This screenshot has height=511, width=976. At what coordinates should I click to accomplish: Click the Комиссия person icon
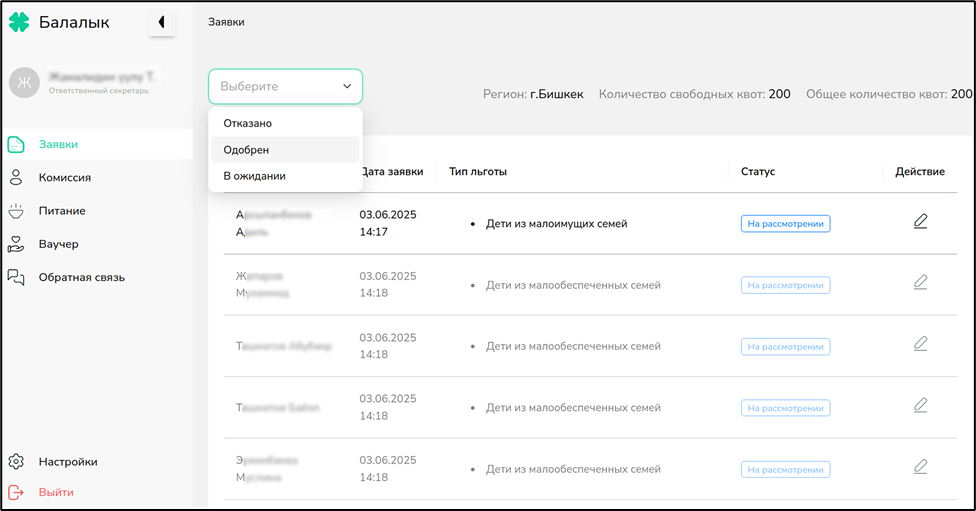(16, 177)
